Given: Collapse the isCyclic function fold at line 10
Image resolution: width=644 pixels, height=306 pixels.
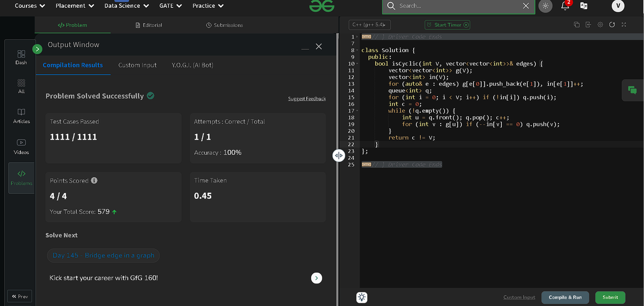Looking at the screenshot, I should pos(357,63).
